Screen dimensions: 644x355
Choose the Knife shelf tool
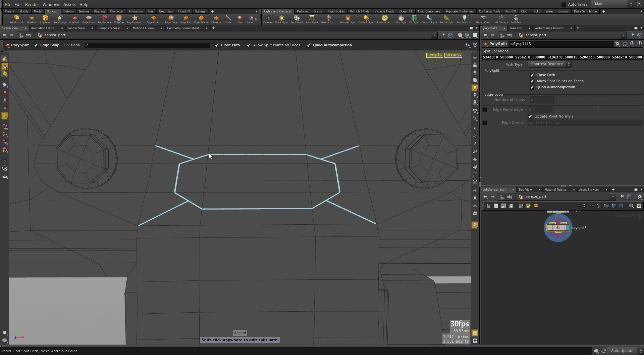tap(228, 19)
